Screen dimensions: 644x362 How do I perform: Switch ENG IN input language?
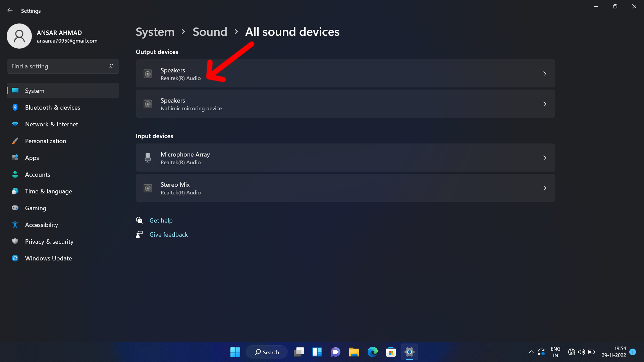(555, 352)
